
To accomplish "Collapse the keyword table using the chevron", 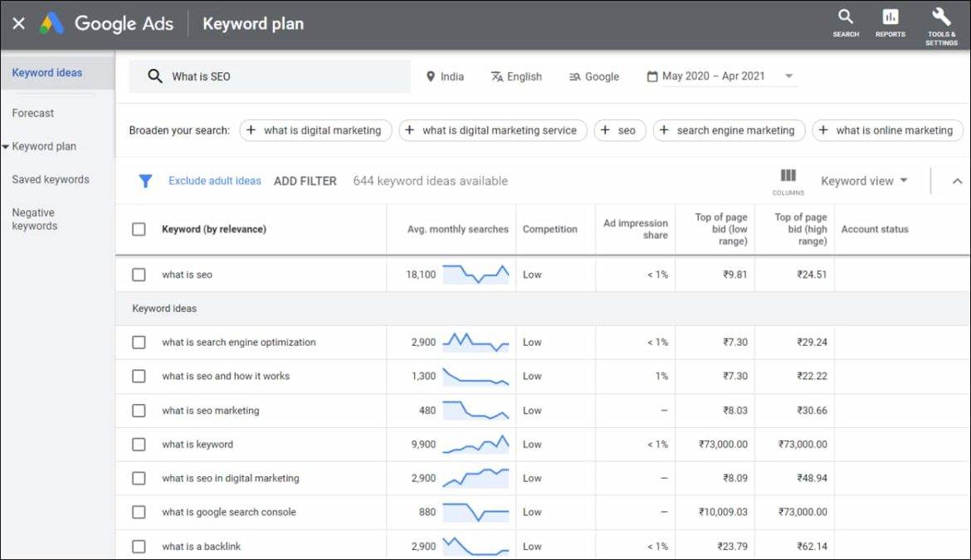I will pyautogui.click(x=957, y=180).
